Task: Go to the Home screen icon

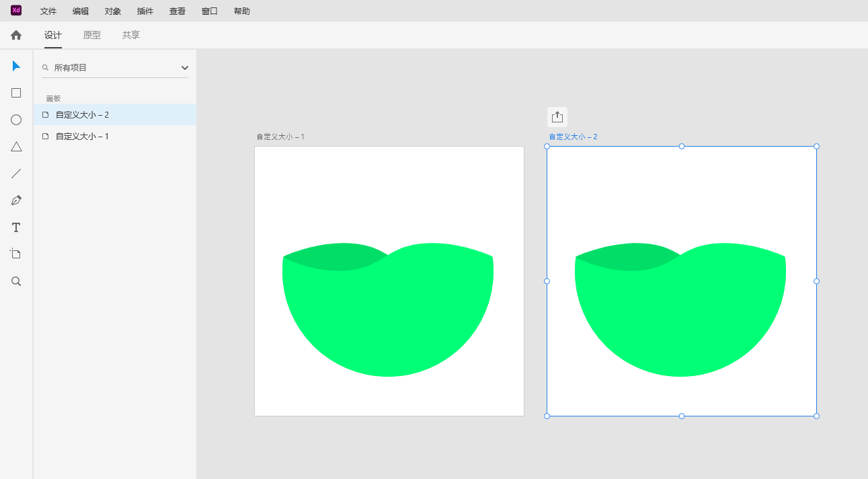Action: (x=16, y=35)
